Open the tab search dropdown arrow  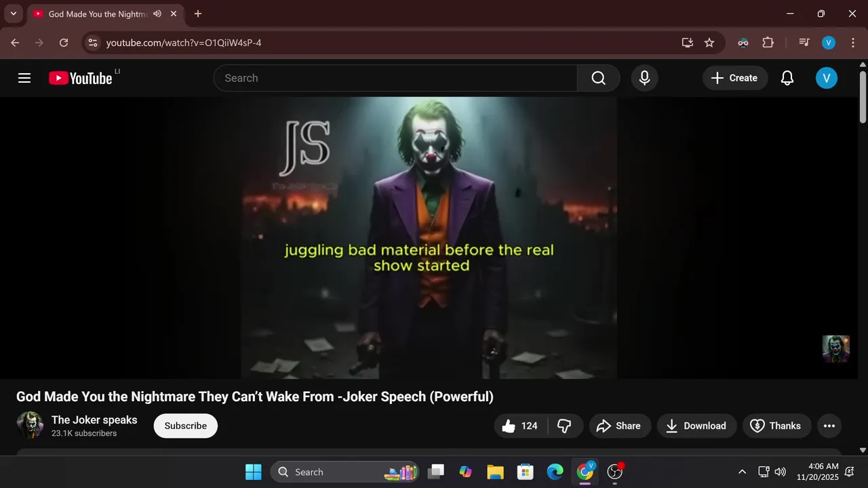click(x=13, y=14)
